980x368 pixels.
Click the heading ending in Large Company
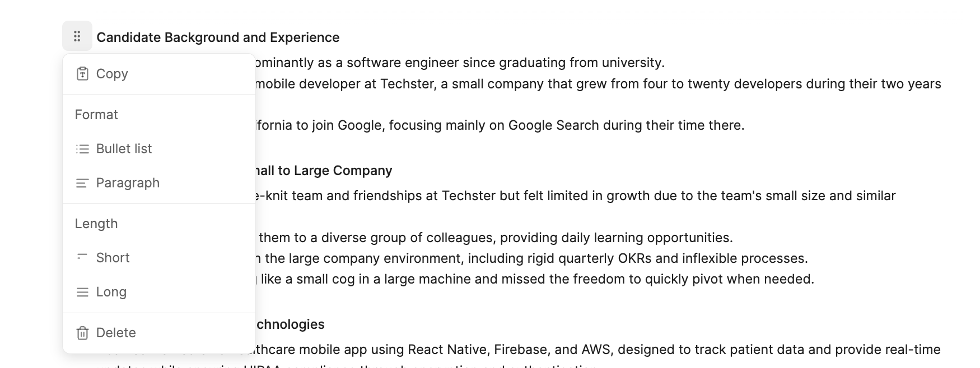pos(324,171)
